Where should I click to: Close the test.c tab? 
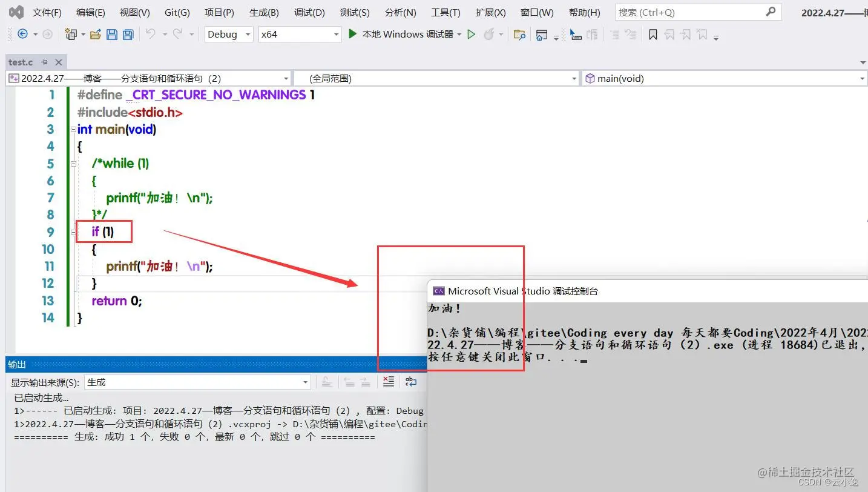click(x=59, y=62)
